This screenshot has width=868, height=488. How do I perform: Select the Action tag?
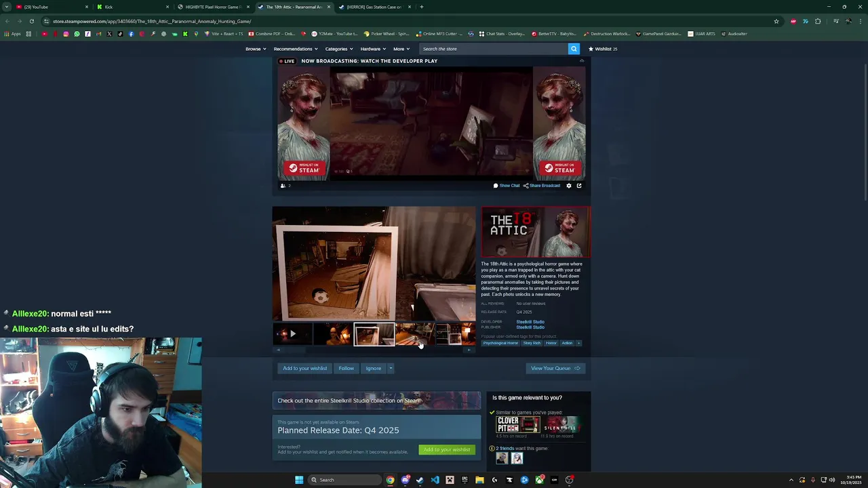[x=567, y=343]
